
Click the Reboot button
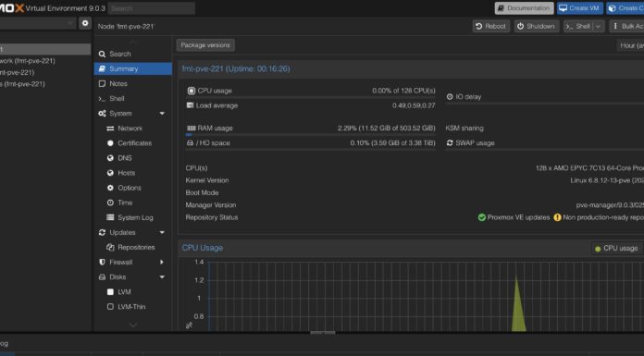coord(490,26)
